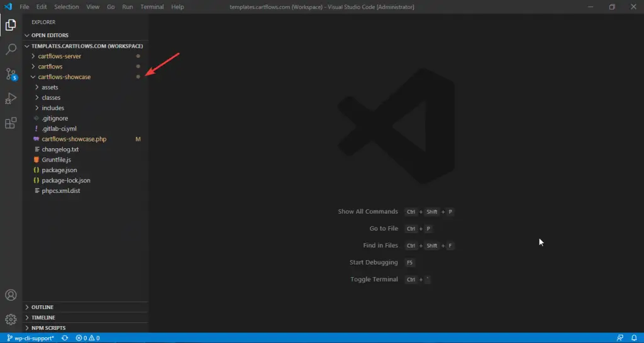Open the Go menu
Viewport: 644px width, 343px height.
click(x=111, y=7)
